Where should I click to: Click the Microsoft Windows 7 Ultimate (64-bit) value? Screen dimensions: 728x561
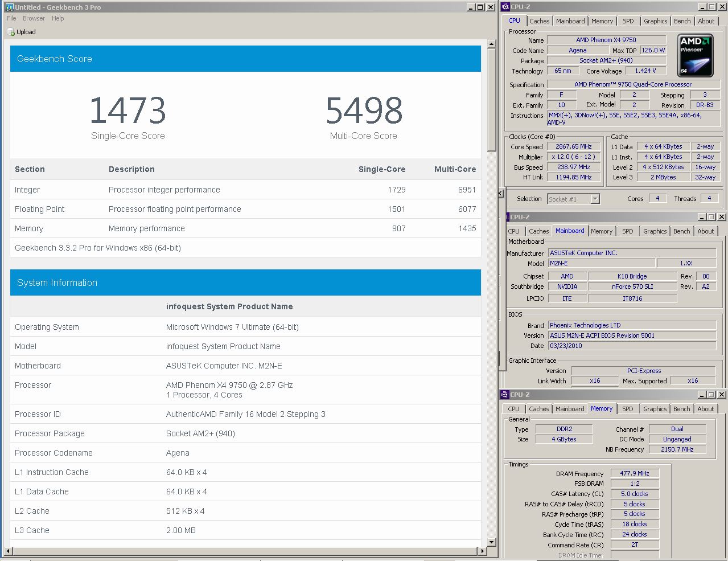point(232,327)
